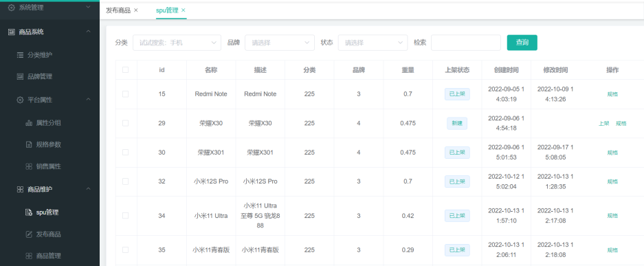The image size is (644, 266).
Task: Click the 品牌管理 icon
Action: (x=20, y=76)
